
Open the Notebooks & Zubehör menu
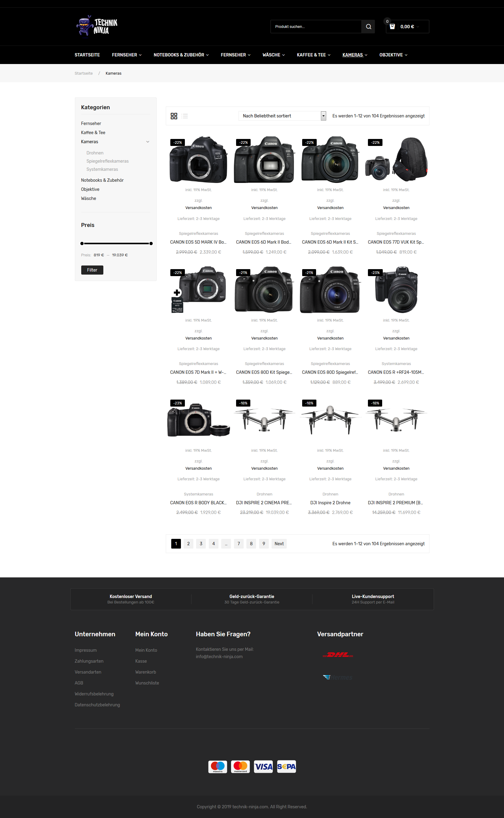pos(181,55)
